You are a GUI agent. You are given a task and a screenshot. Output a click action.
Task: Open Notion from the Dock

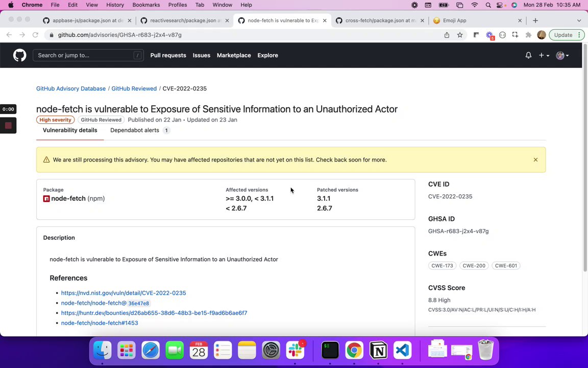[x=378, y=350]
